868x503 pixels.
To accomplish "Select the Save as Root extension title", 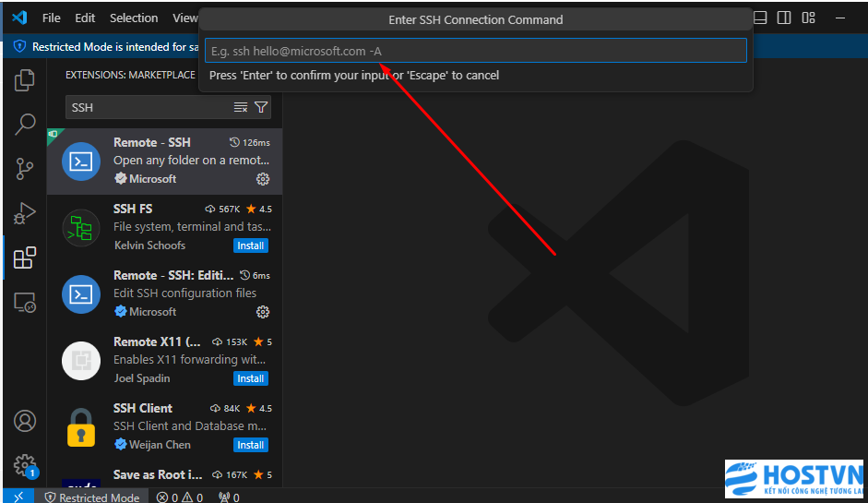I will point(158,474).
